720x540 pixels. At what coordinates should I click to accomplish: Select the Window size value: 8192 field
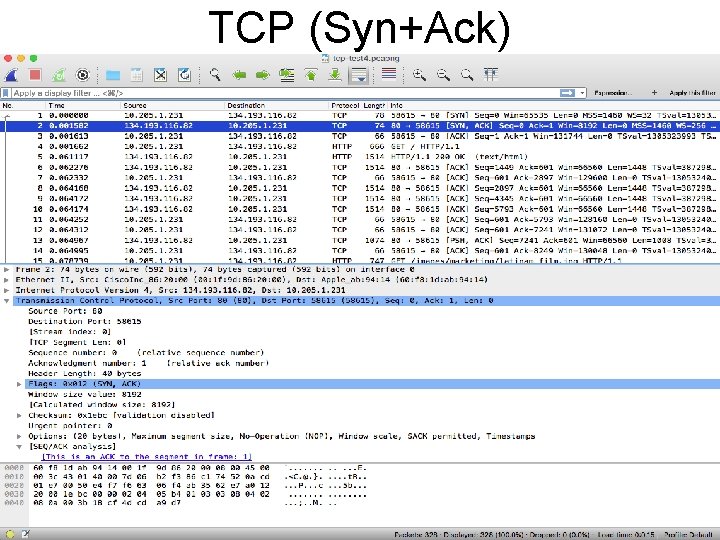click(85, 394)
